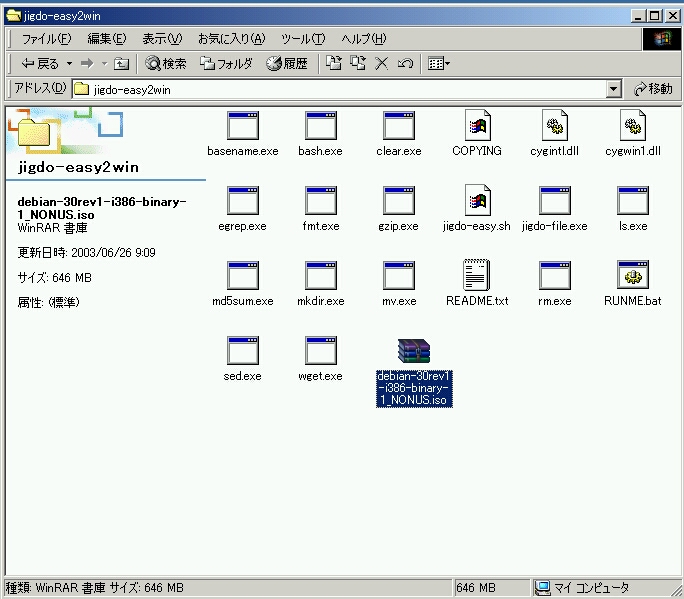This screenshot has width=684, height=599.
Task: Open the Views dropdown button
Action: (439, 64)
